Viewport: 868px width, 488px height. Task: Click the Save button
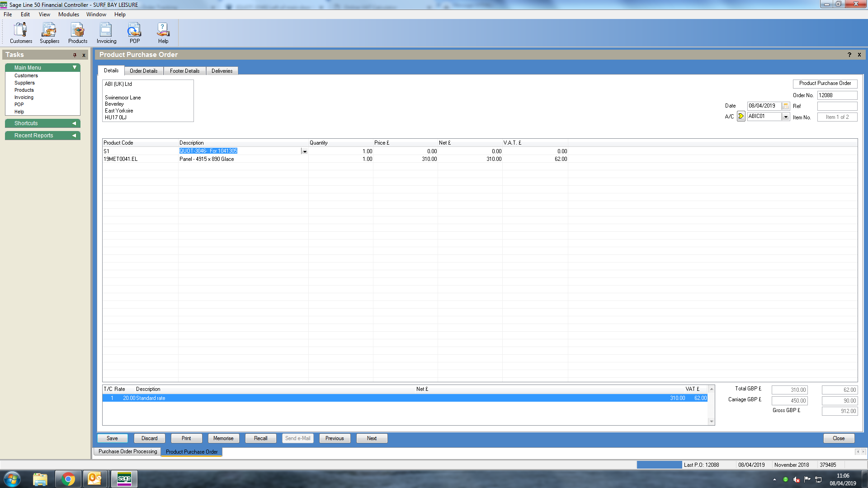pyautogui.click(x=112, y=438)
